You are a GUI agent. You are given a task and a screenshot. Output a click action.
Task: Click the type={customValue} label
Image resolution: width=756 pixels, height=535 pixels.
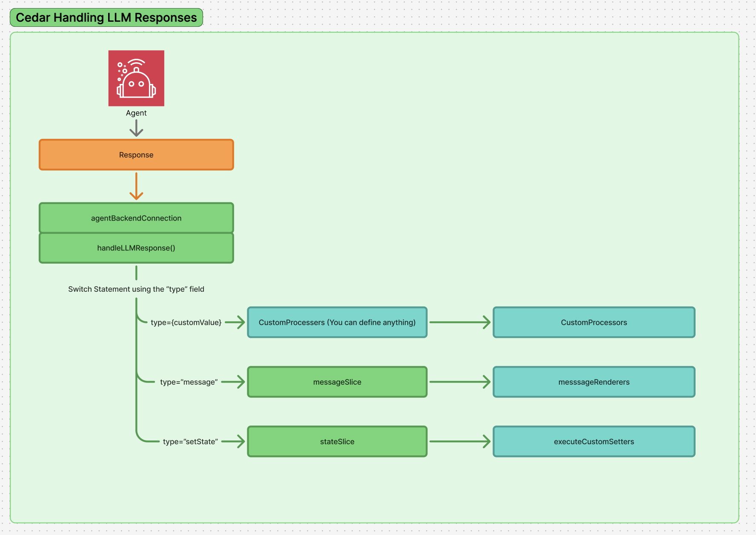(x=186, y=322)
